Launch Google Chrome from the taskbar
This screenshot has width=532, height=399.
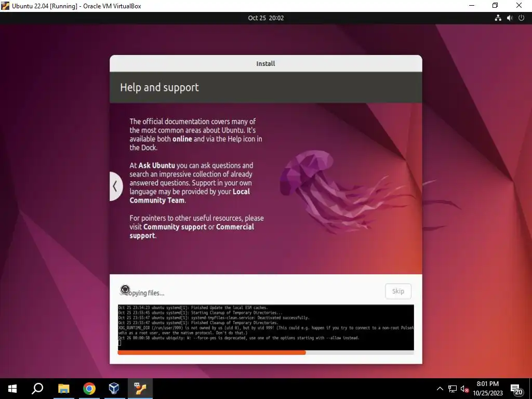89,389
